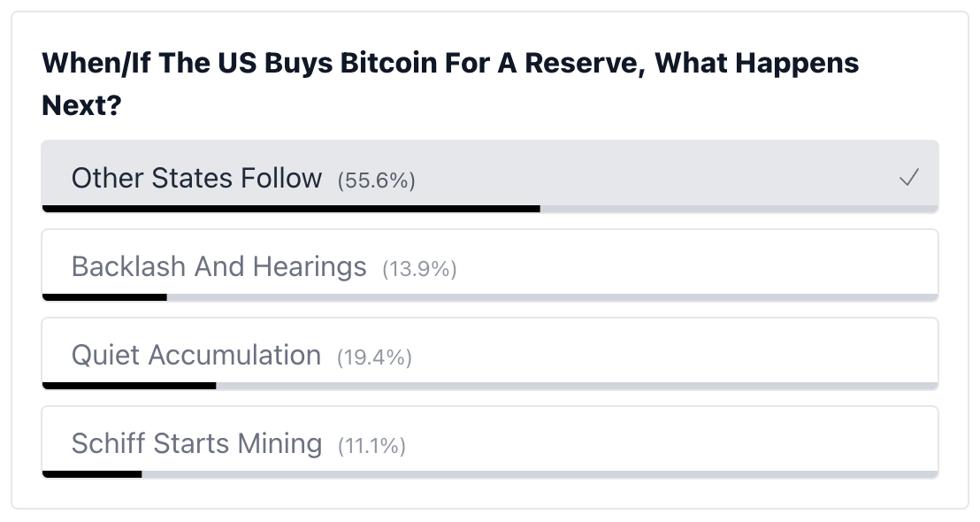This screenshot has height=522, width=980.
Task: Click the filled black bar under Quiet Accumulation
Action: pos(129,386)
